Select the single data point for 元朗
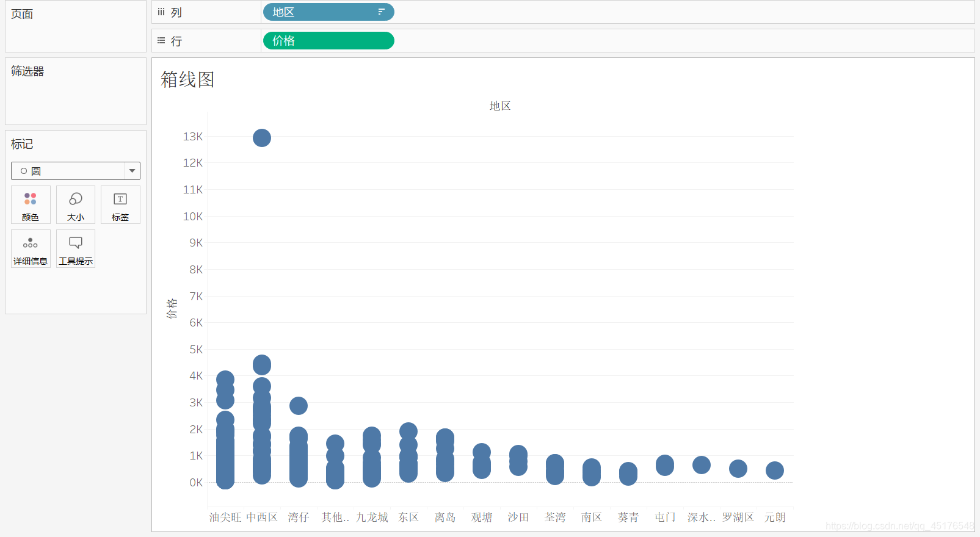 775,470
